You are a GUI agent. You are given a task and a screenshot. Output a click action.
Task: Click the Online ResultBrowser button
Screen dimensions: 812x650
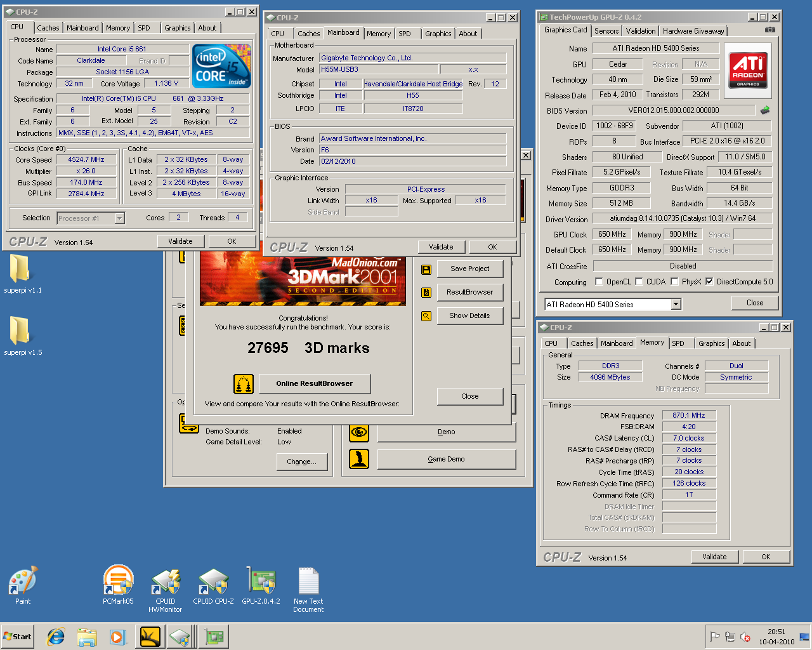pyautogui.click(x=314, y=383)
